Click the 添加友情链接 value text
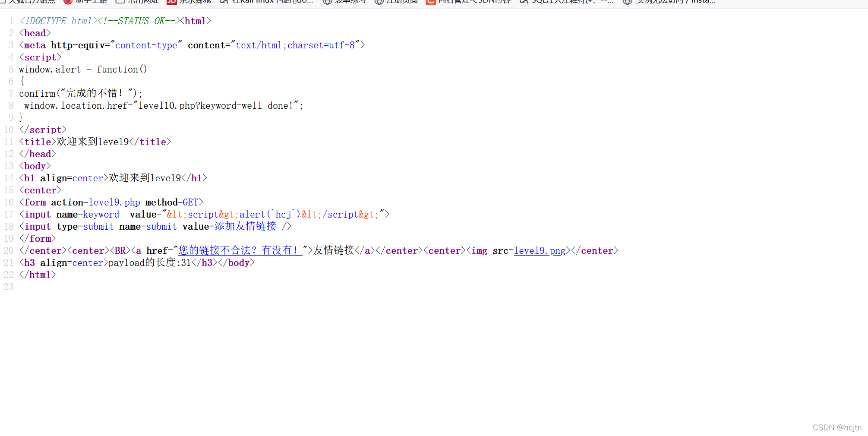 245,226
